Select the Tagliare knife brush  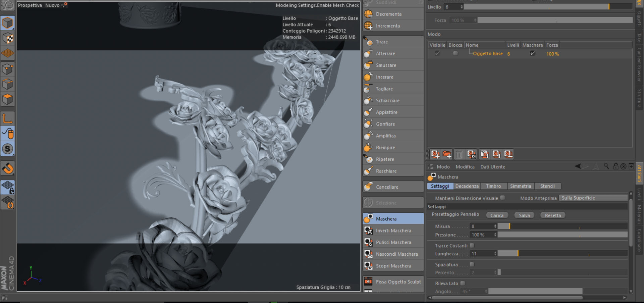pos(393,89)
